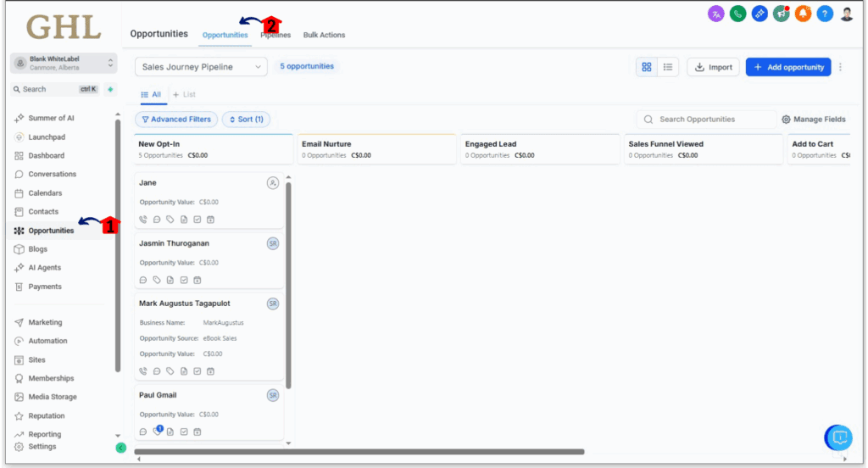Click the Add opportunity button

(788, 67)
